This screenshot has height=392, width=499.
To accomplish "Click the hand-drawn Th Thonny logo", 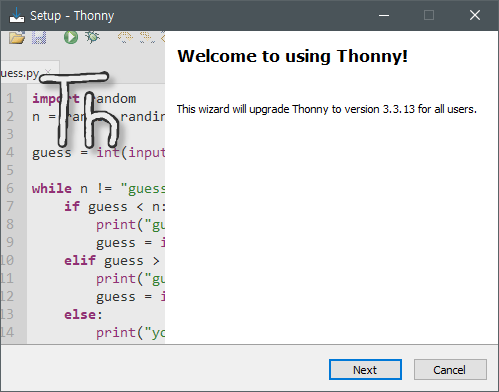I will [x=79, y=110].
